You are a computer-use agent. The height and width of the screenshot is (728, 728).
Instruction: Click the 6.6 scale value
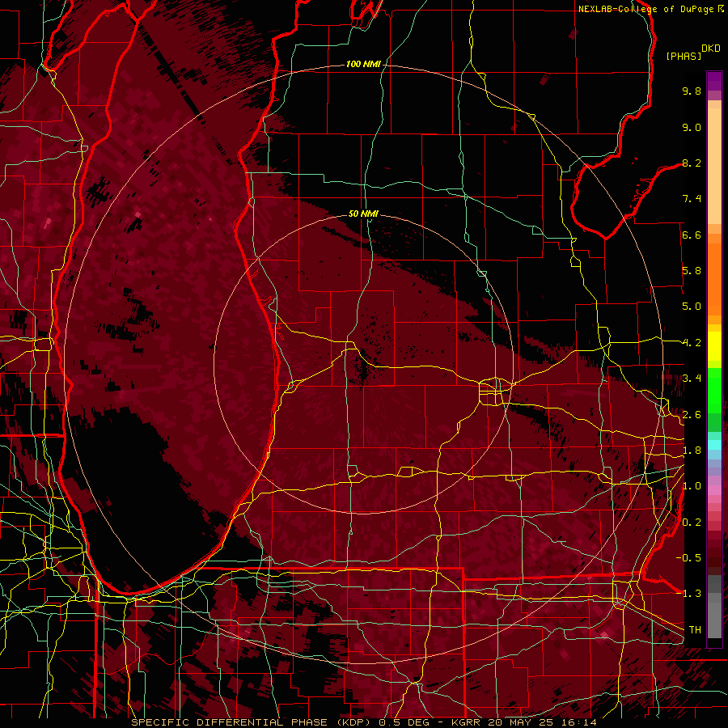tap(692, 235)
